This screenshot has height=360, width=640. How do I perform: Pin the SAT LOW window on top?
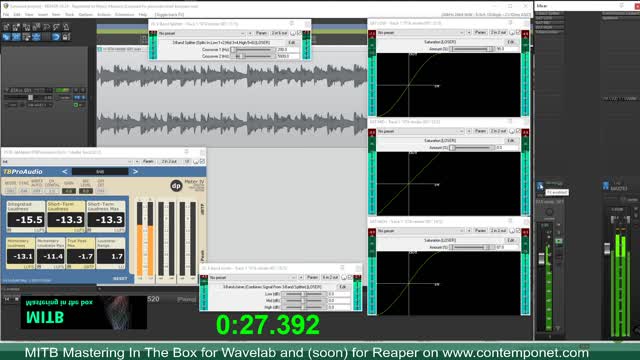510,23
